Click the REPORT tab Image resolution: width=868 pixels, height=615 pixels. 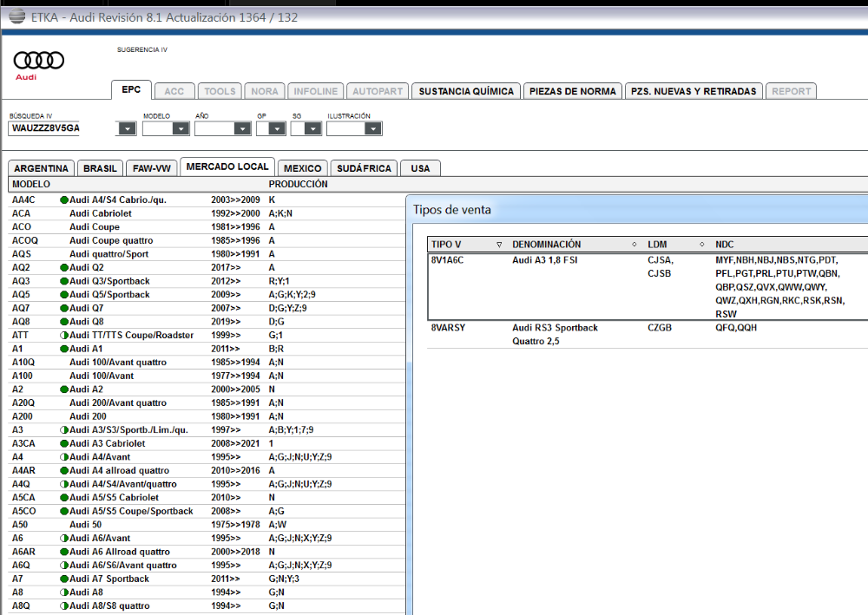coord(791,91)
